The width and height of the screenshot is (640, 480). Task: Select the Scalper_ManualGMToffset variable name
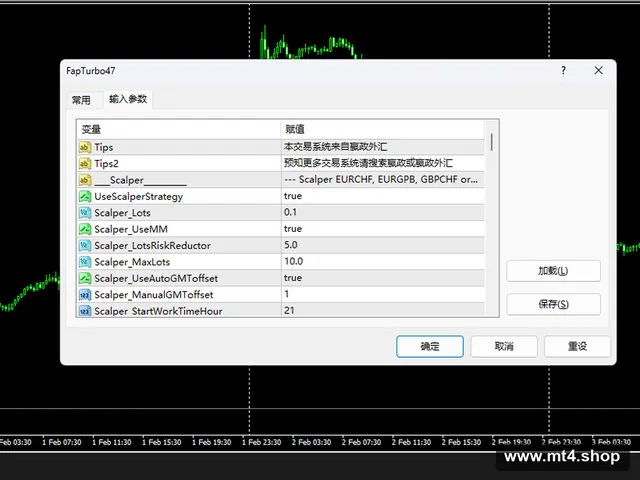click(x=153, y=295)
